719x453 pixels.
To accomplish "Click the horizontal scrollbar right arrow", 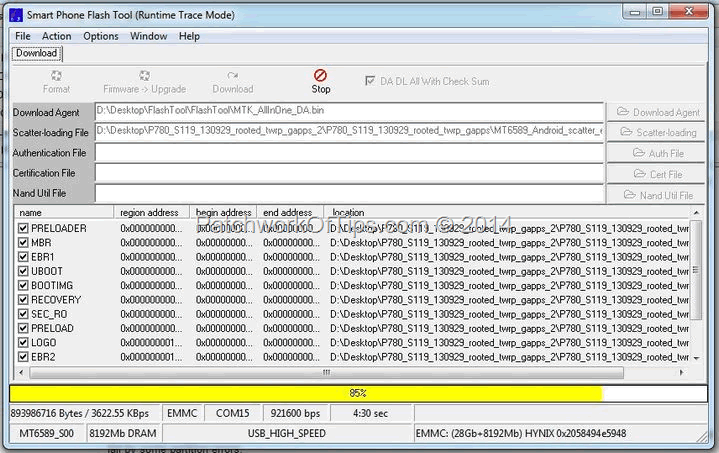I will 681,372.
